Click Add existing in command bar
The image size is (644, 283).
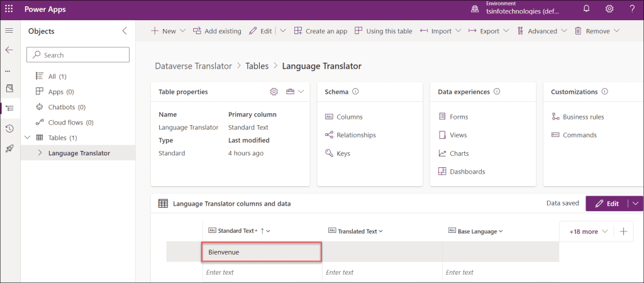tap(217, 31)
